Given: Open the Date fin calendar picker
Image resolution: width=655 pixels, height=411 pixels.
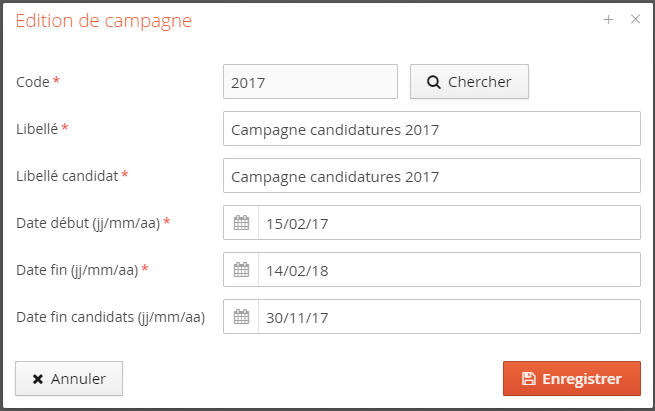Looking at the screenshot, I should tap(241, 270).
